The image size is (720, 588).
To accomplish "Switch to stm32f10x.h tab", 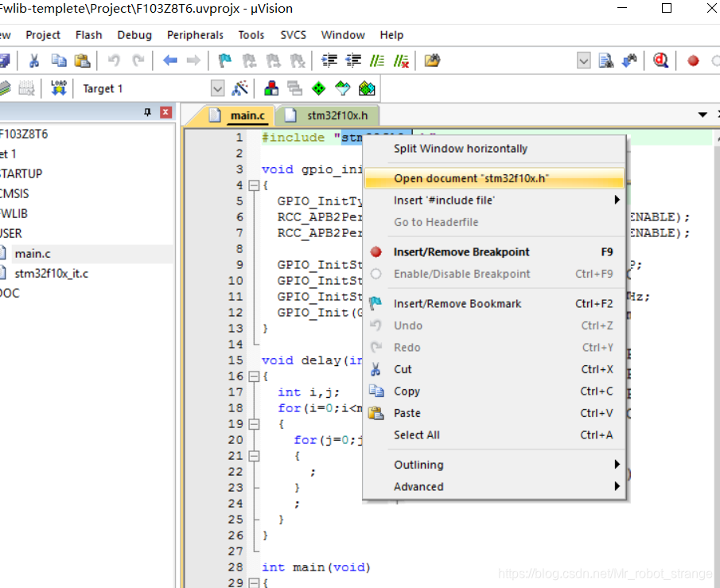I will coord(327,115).
